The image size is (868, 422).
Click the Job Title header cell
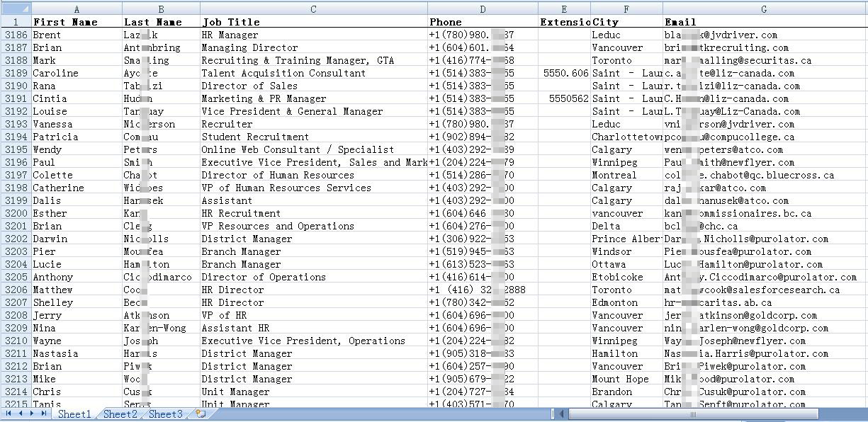tap(313, 22)
